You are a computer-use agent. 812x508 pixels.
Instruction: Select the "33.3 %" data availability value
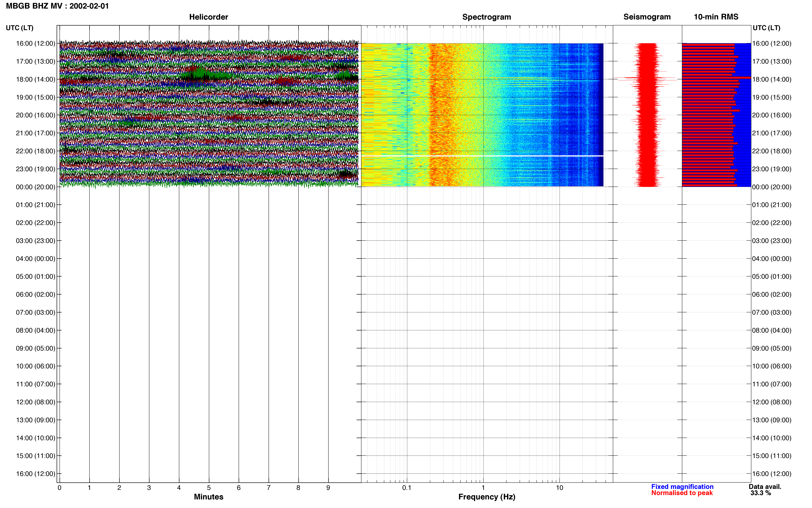click(x=761, y=493)
